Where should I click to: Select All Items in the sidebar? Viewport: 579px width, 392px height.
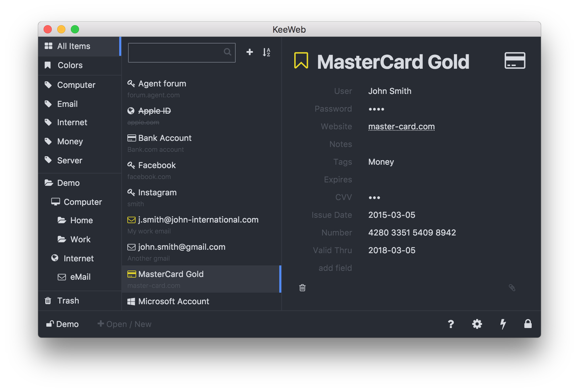click(79, 46)
